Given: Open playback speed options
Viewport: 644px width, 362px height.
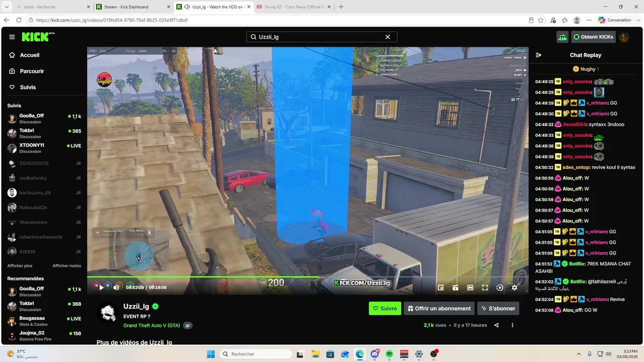Looking at the screenshot, I should click(500, 288).
